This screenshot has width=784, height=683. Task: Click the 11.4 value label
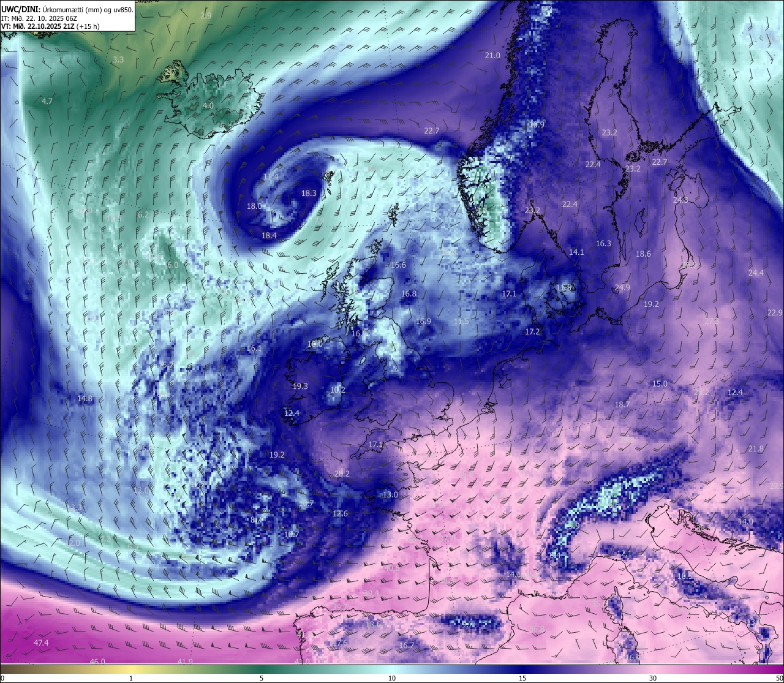click(x=270, y=177)
